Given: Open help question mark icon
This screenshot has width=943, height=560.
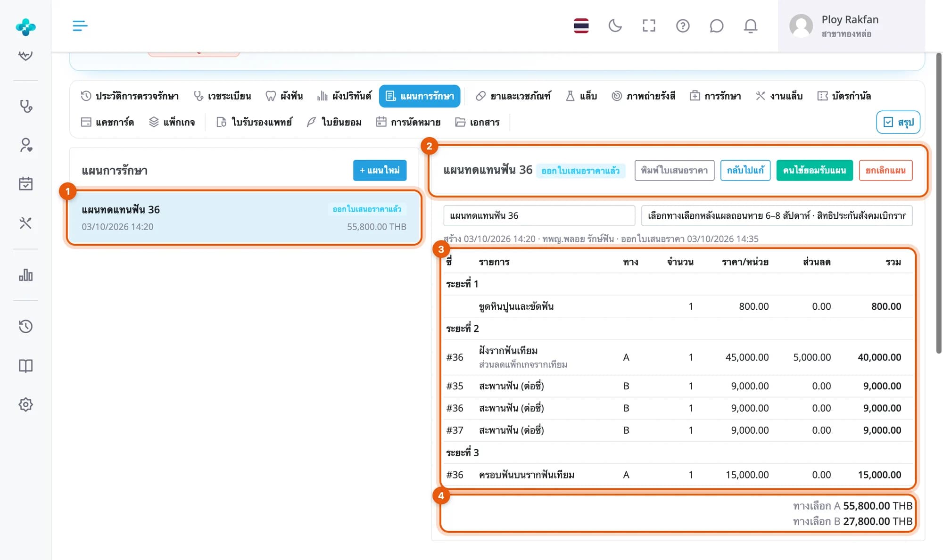Looking at the screenshot, I should pyautogui.click(x=683, y=25).
